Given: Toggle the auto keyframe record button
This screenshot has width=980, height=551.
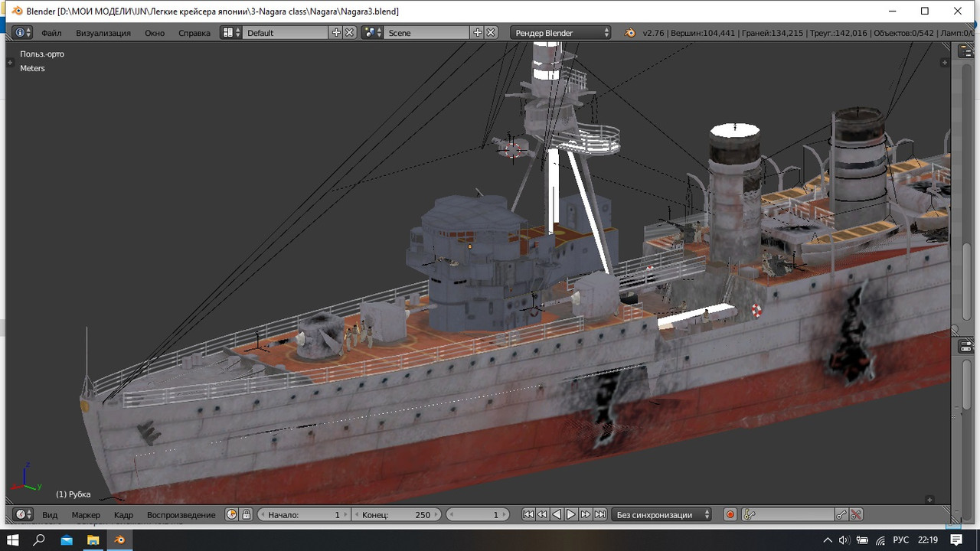Looking at the screenshot, I should (730, 515).
